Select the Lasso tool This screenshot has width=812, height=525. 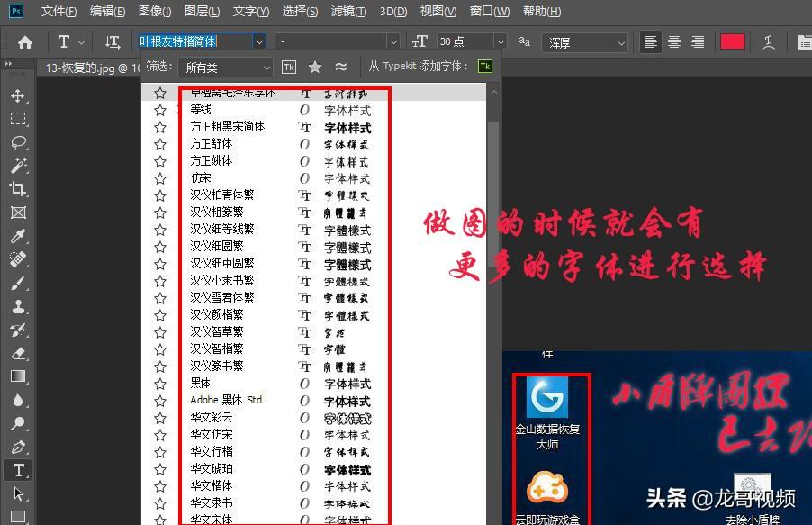(18, 142)
